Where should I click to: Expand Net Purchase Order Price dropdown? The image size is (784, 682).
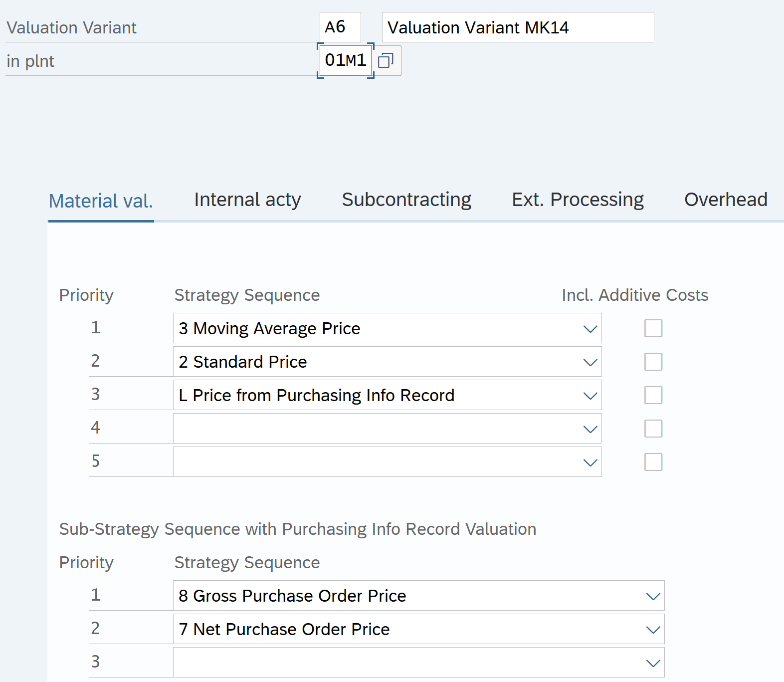coord(653,630)
